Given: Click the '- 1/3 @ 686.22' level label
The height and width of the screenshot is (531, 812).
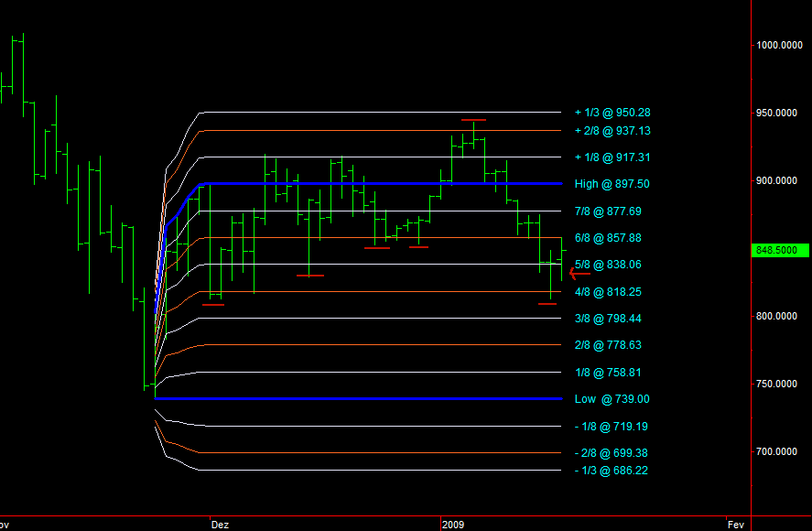Looking at the screenshot, I should (612, 471).
